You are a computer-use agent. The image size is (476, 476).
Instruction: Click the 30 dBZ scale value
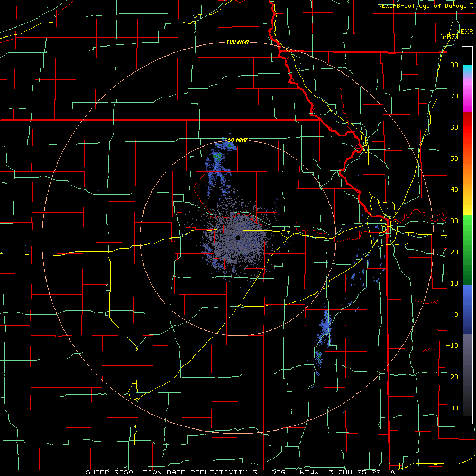click(454, 221)
